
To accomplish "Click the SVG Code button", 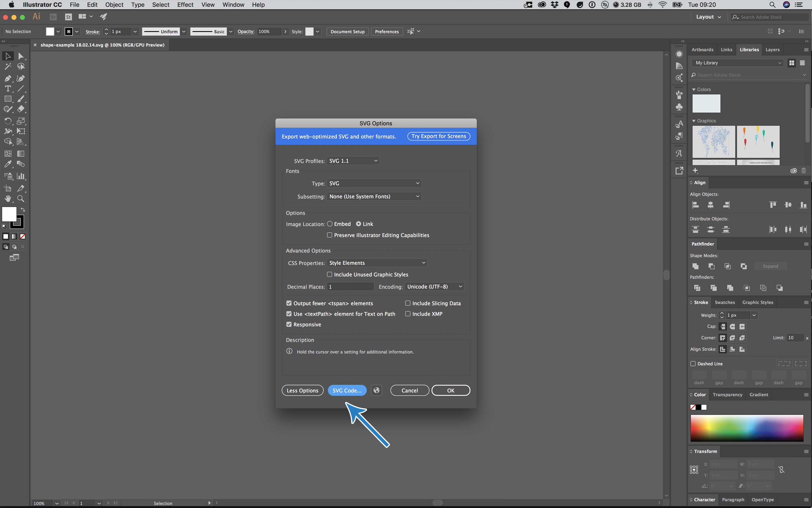I will point(347,390).
